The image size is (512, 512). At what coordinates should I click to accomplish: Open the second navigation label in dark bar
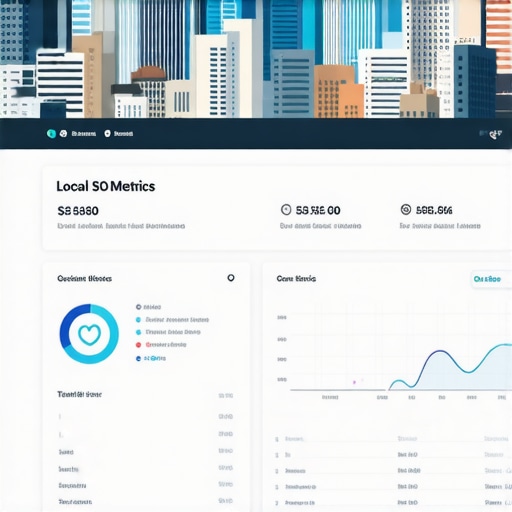[x=123, y=134]
